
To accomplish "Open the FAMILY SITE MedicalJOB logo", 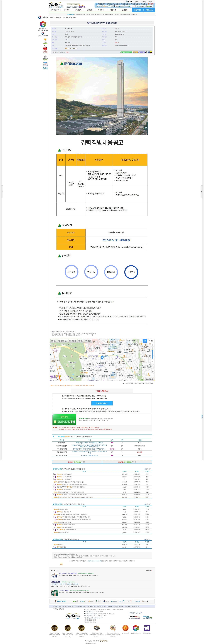I will [x=134, y=617].
